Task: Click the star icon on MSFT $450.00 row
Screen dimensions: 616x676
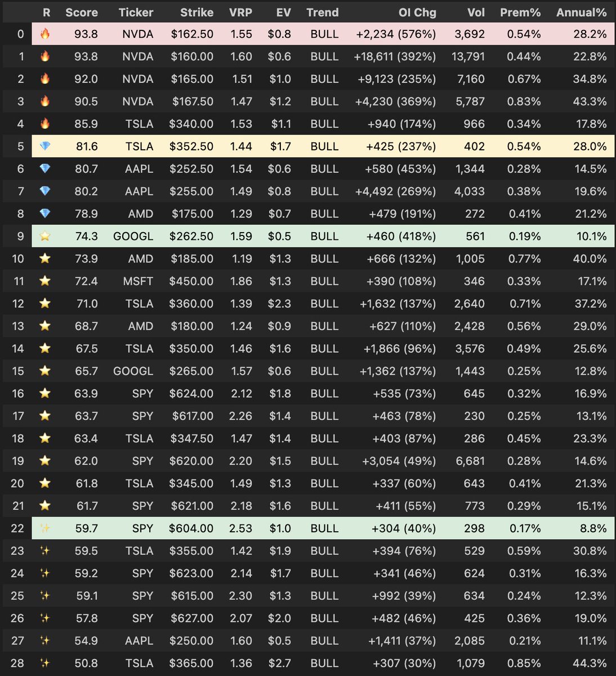Action: pyautogui.click(x=45, y=281)
